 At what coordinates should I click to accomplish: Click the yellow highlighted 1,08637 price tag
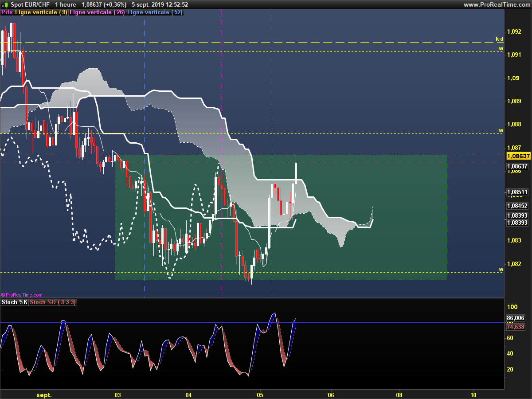[x=518, y=156]
